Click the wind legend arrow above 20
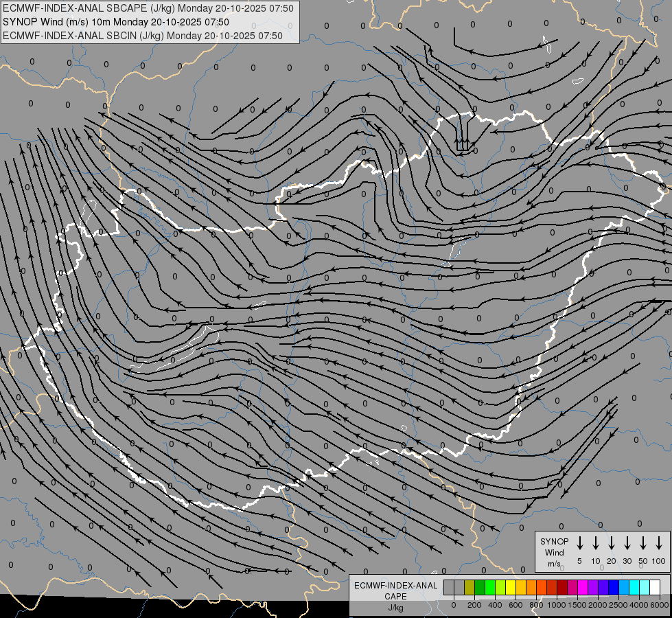This screenshot has width=672, height=618. [611, 543]
